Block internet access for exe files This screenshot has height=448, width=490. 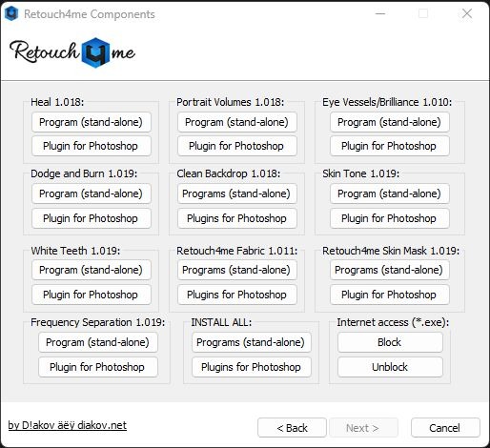tap(390, 342)
